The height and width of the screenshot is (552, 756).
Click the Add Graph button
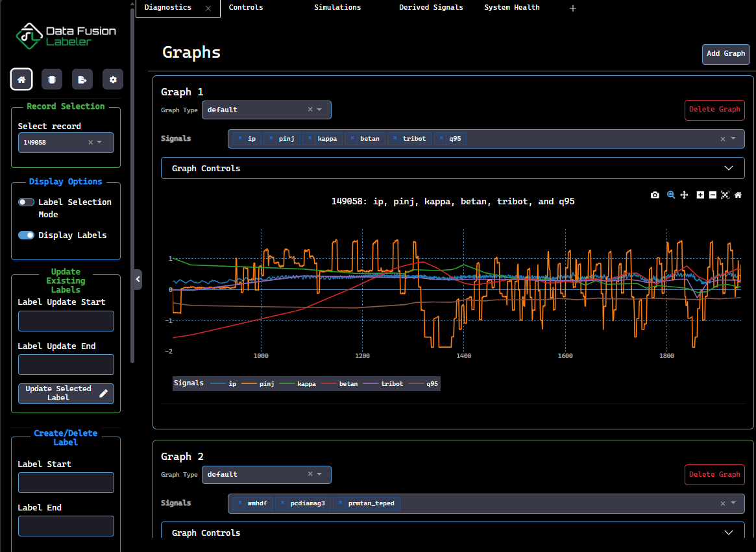tap(726, 54)
